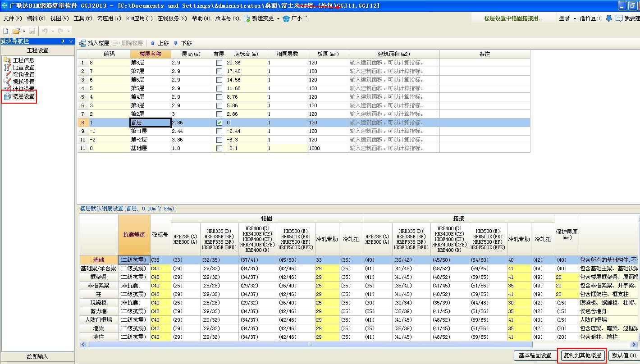
Task: Toggle 首层 checkbox for 第8层
Action: (x=219, y=63)
